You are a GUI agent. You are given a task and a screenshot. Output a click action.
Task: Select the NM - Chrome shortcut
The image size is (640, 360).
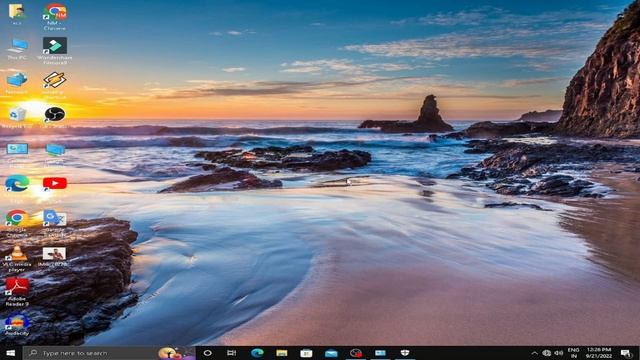click(x=55, y=16)
